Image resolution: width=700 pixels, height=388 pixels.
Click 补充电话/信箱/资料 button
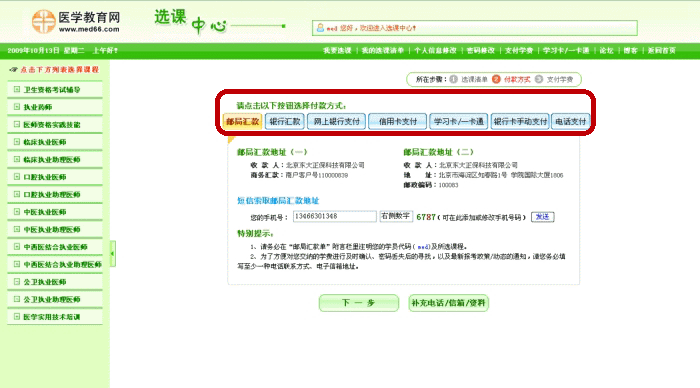(x=448, y=303)
